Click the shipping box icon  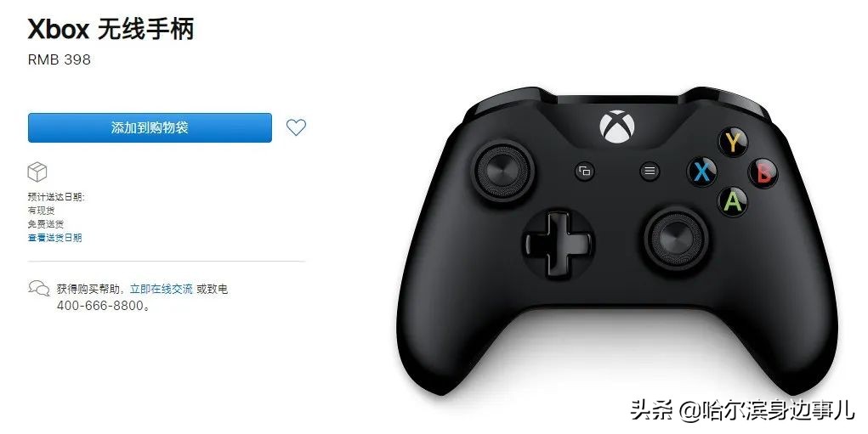[37, 172]
